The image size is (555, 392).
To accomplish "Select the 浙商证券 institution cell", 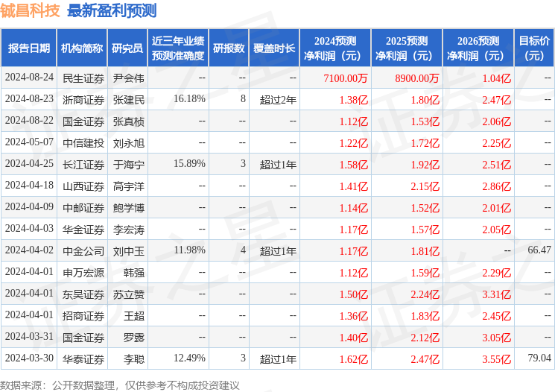I will 83,100.
